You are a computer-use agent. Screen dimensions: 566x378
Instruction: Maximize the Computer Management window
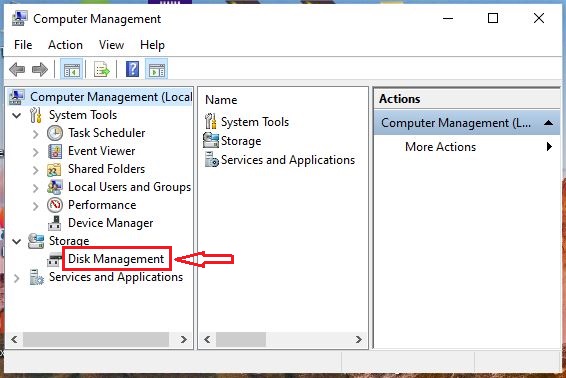coord(493,18)
